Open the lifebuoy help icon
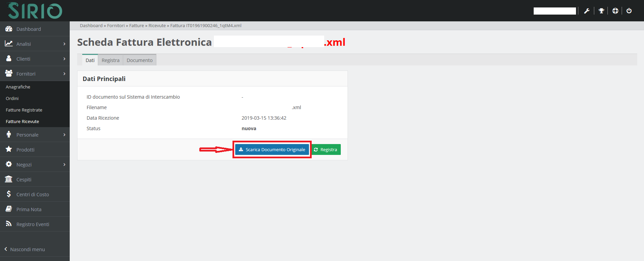This screenshot has width=644, height=261. [x=615, y=11]
